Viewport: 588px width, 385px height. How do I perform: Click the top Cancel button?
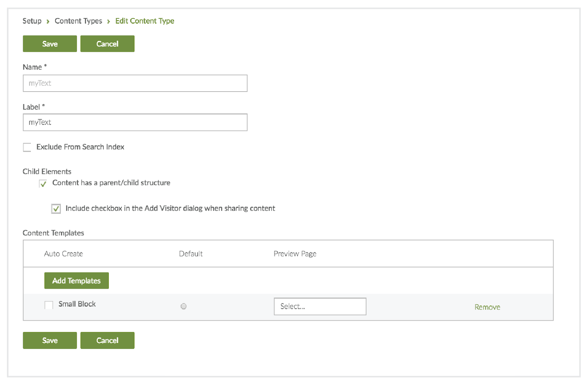point(107,44)
